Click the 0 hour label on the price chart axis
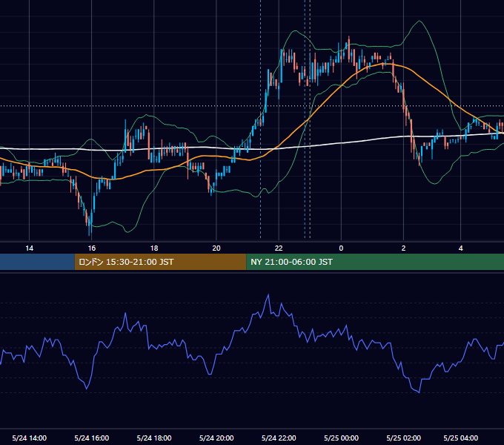Screen dimensions: 504x445 tap(341, 248)
